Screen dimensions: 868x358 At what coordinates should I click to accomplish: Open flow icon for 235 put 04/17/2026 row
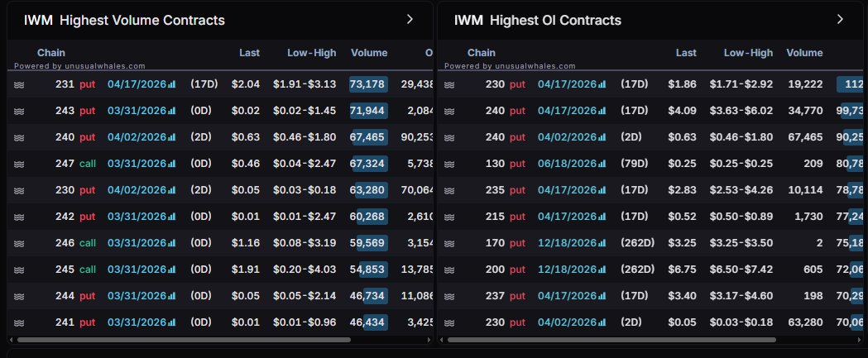(449, 190)
